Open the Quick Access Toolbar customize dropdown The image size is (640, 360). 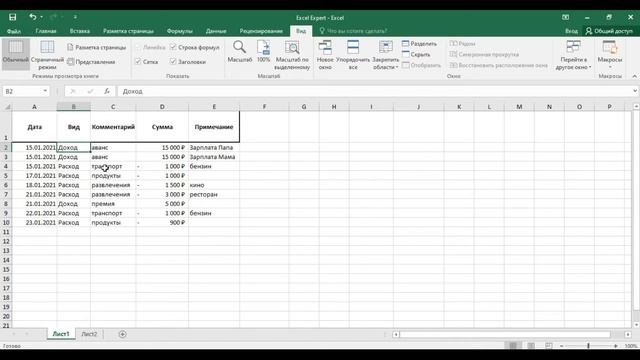tap(75, 17)
